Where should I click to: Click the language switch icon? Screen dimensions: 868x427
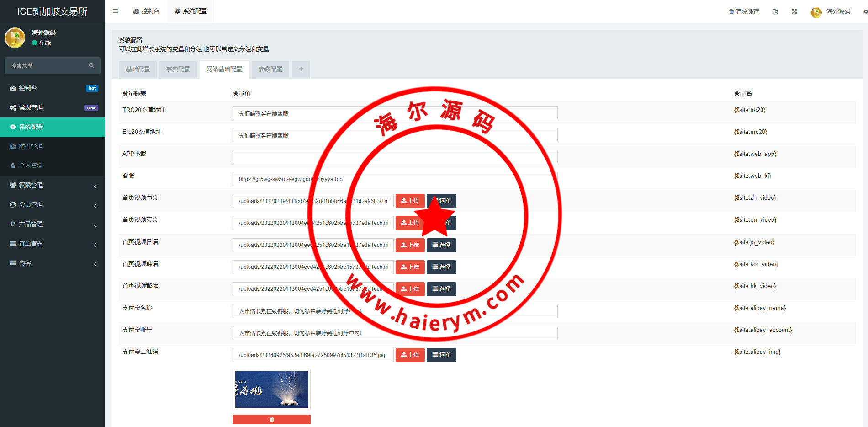pos(775,12)
